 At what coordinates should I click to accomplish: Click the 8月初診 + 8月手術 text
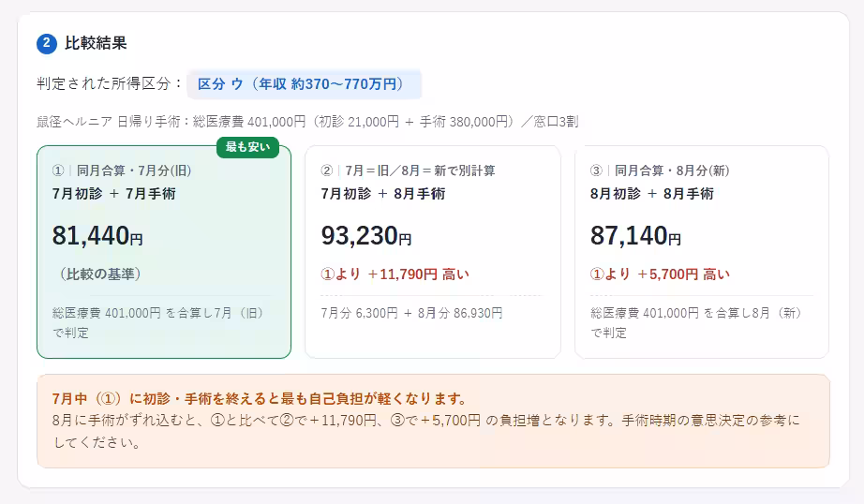[652, 194]
